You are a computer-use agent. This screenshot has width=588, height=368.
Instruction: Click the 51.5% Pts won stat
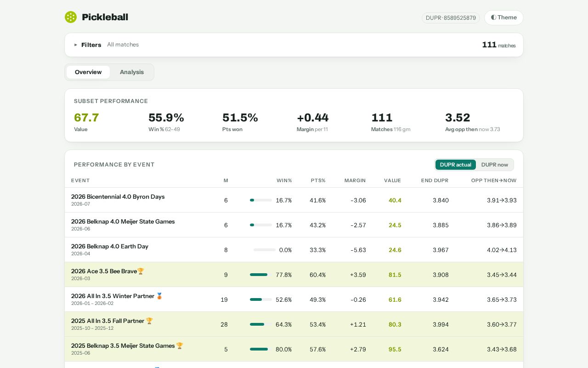click(x=240, y=122)
